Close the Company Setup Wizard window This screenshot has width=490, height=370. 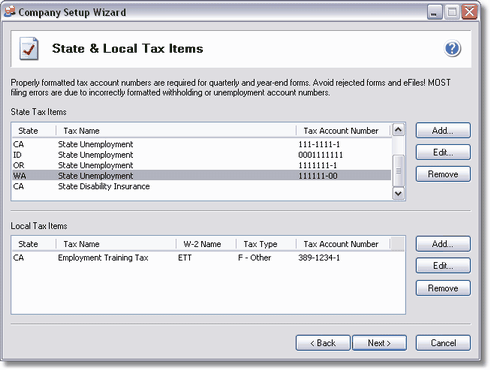(x=469, y=12)
